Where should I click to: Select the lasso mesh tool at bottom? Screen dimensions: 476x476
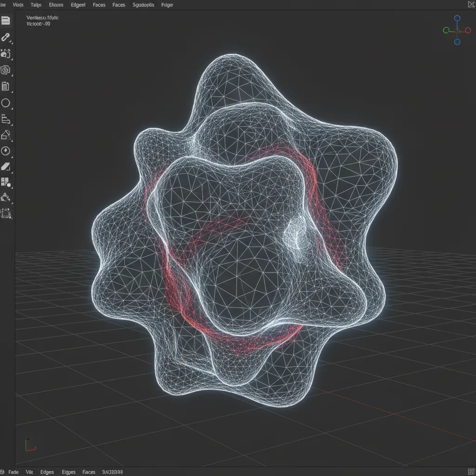point(7,213)
